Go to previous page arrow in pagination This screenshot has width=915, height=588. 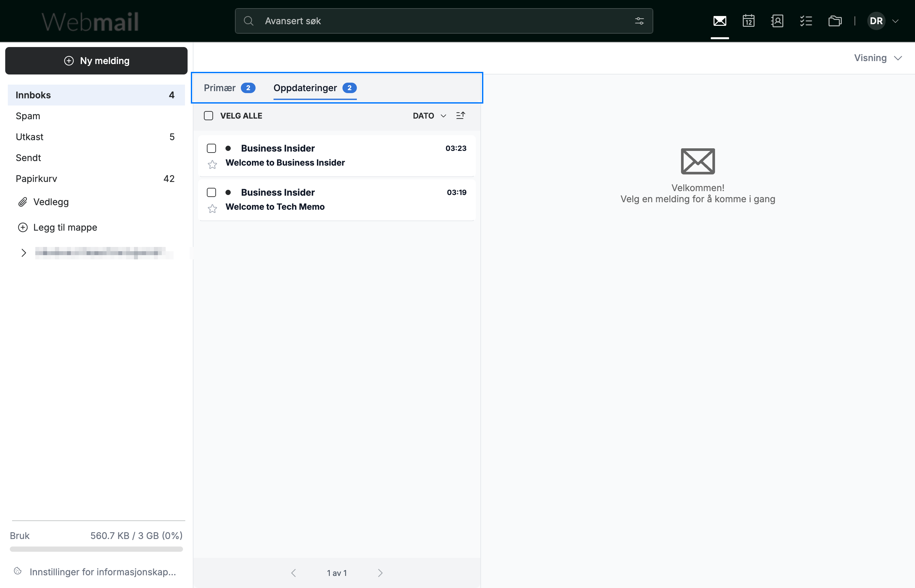[x=293, y=573]
